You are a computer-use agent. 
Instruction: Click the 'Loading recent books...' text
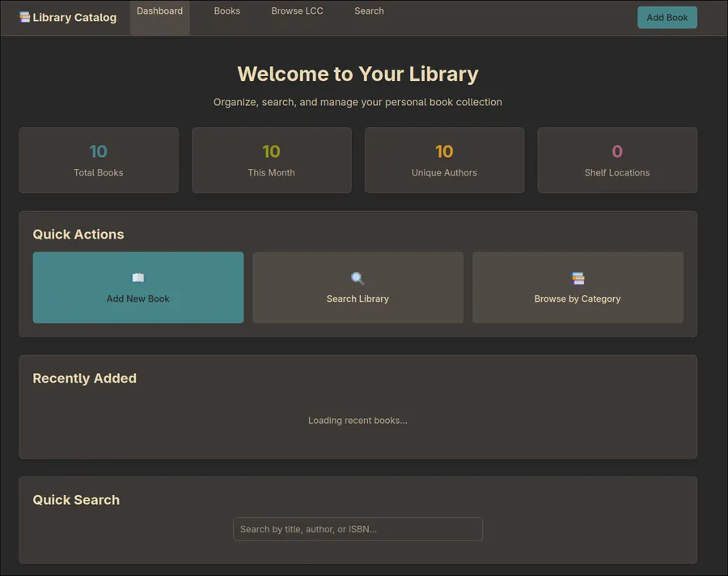pyautogui.click(x=358, y=421)
